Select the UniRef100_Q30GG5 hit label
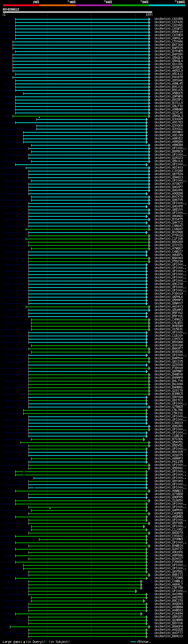Viewport: 188px width, 644px height. [169, 119]
